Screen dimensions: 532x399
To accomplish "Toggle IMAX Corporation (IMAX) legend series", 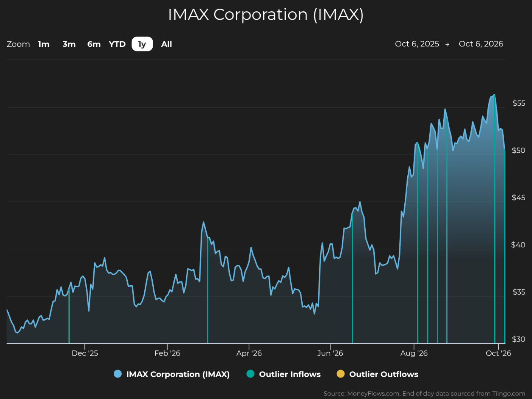I will click(172, 374).
